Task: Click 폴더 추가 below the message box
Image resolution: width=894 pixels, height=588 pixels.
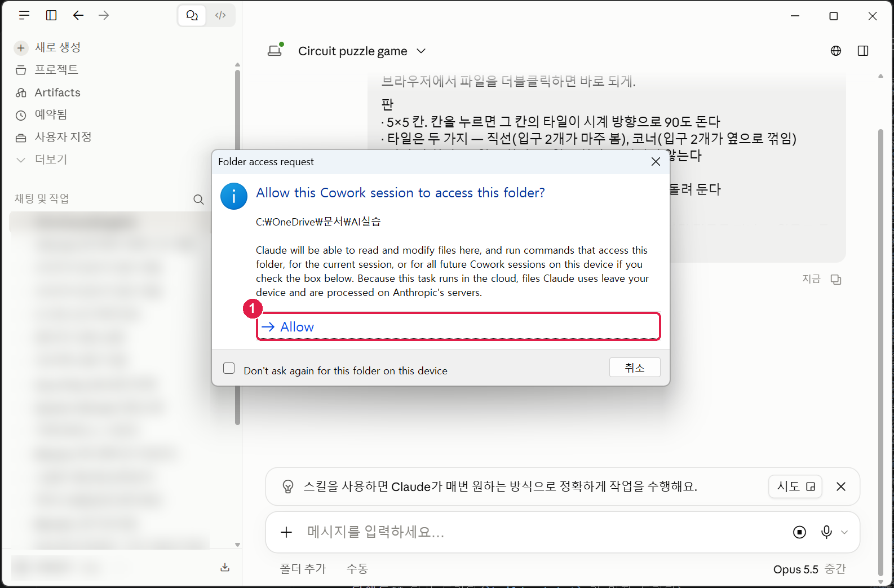Action: [303, 569]
